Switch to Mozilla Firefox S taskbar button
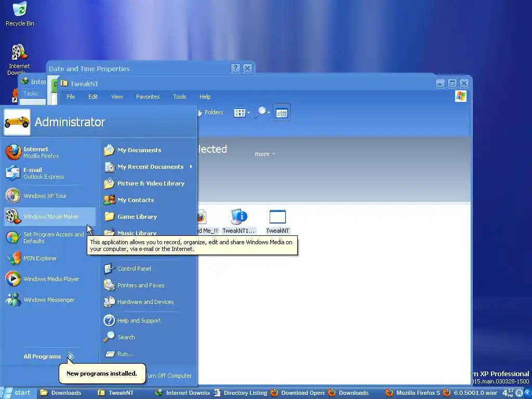The height and width of the screenshot is (399, 532). pyautogui.click(x=413, y=393)
